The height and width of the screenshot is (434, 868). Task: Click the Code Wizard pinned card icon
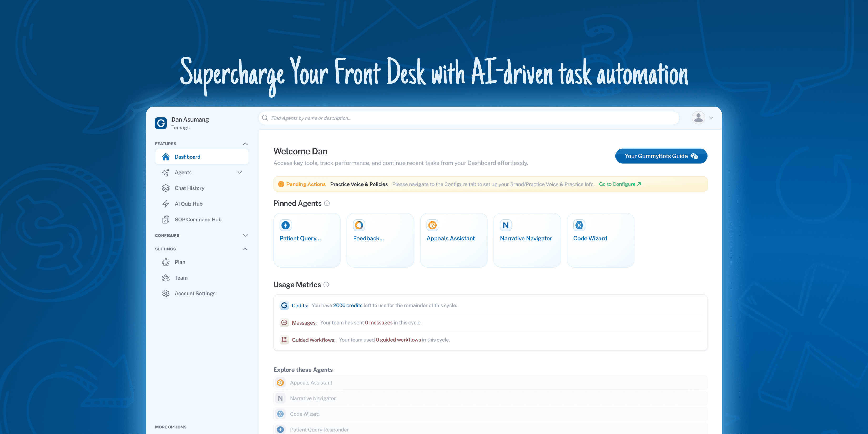click(x=579, y=225)
